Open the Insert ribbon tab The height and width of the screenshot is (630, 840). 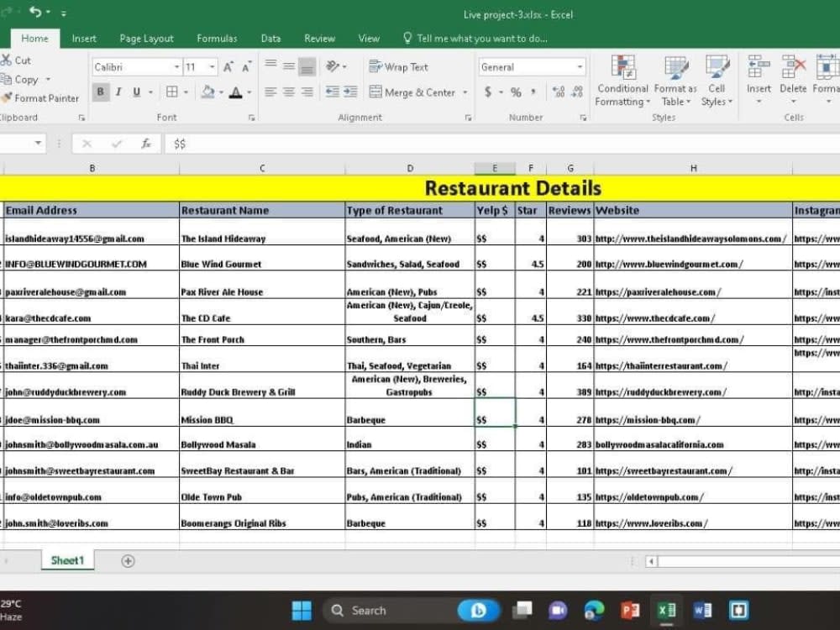[x=84, y=39]
